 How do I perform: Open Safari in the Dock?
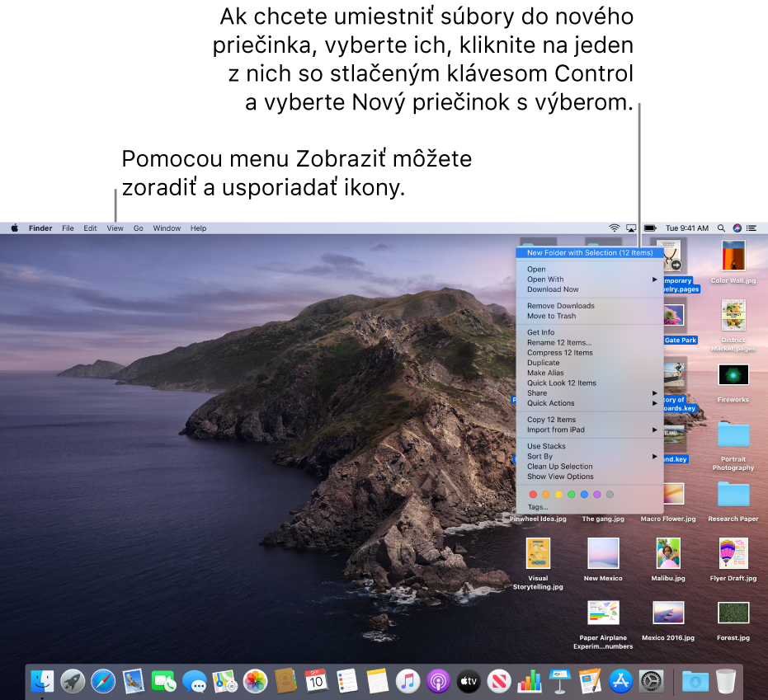[103, 681]
